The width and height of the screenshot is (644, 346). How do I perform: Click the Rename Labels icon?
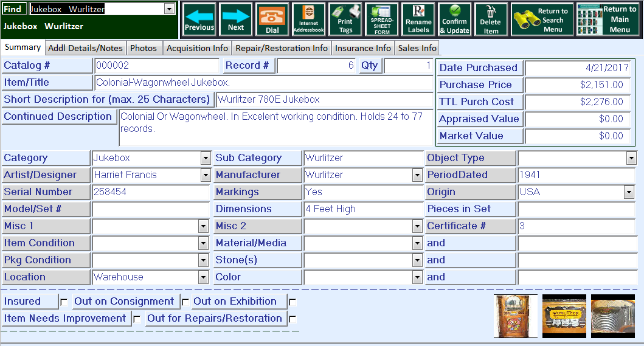coord(418,19)
